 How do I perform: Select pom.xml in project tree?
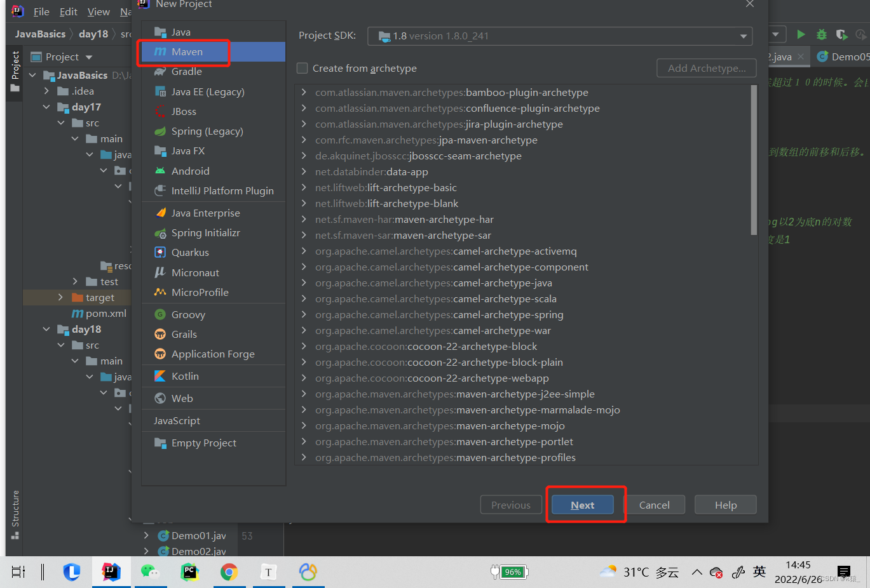99,313
